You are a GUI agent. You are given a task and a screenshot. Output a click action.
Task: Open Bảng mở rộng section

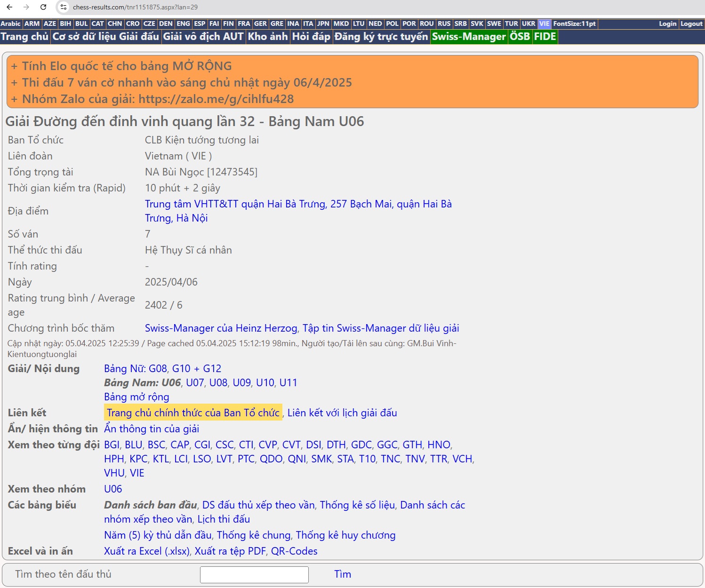(136, 397)
